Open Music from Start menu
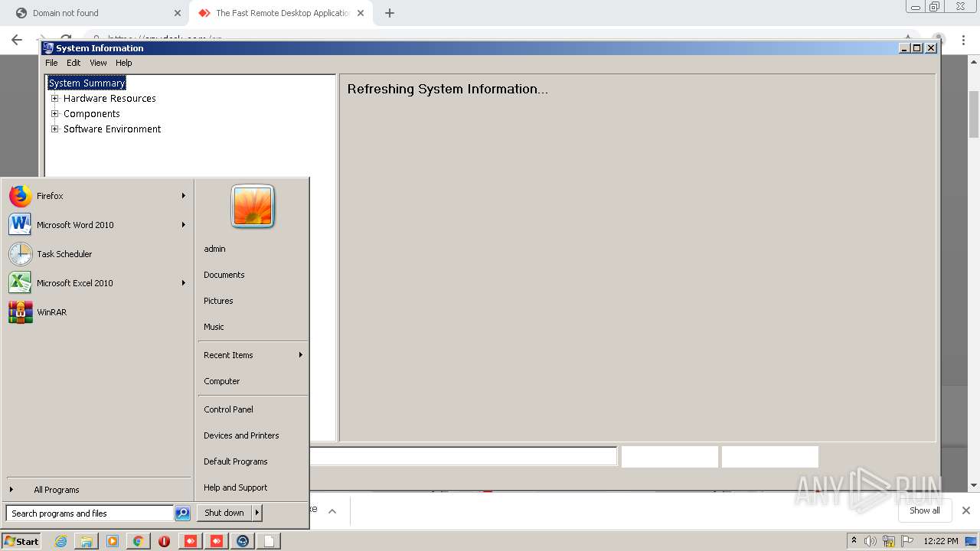This screenshot has width=980, height=551. click(x=214, y=327)
